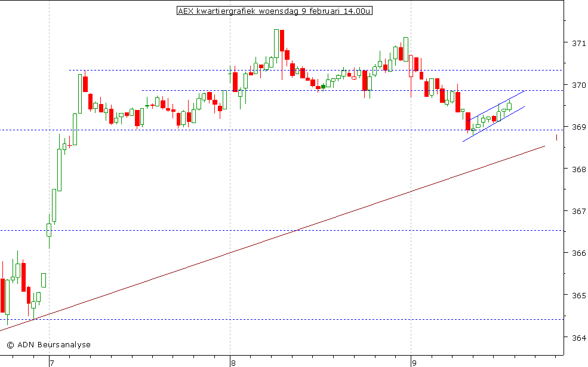Select the 370 price axis label
Screen dimensions: 588x367
(x=578, y=85)
